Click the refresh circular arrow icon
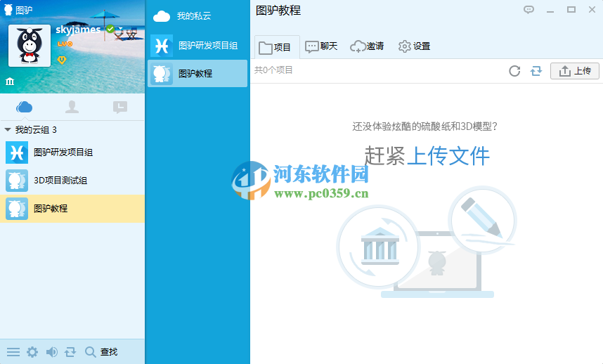 [514, 71]
